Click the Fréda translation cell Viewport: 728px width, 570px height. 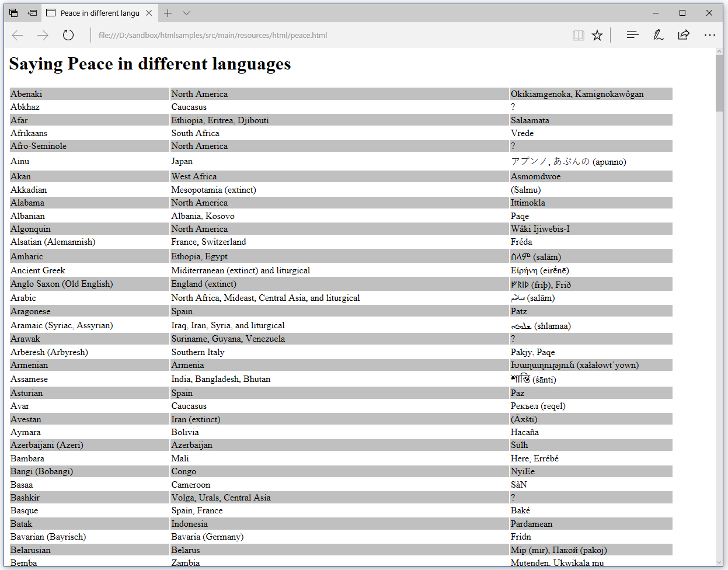591,242
